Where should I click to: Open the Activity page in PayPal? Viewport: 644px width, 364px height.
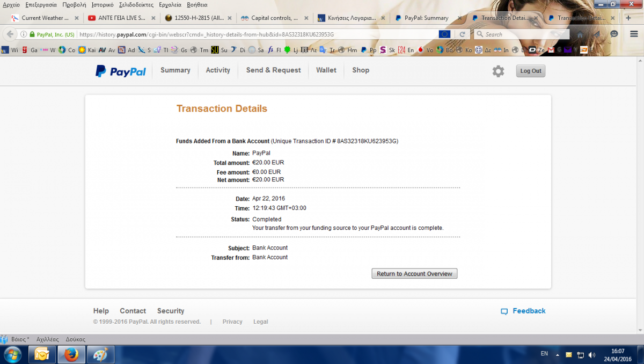218,70
